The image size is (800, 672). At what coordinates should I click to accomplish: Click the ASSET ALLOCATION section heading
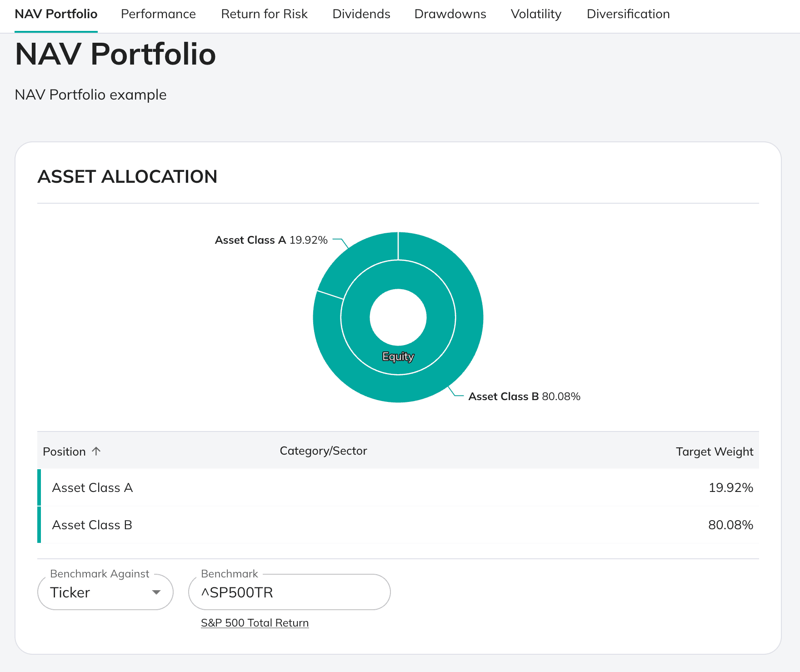tap(127, 176)
